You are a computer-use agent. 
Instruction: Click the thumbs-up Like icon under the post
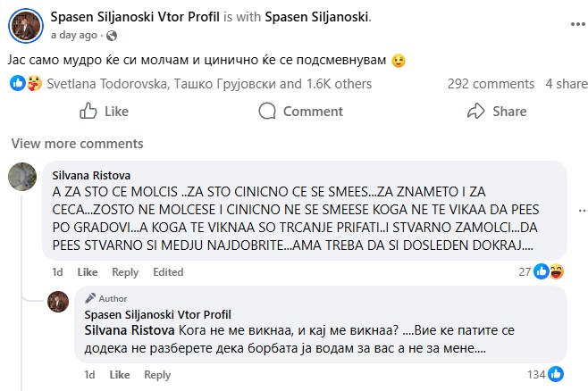click(x=88, y=112)
